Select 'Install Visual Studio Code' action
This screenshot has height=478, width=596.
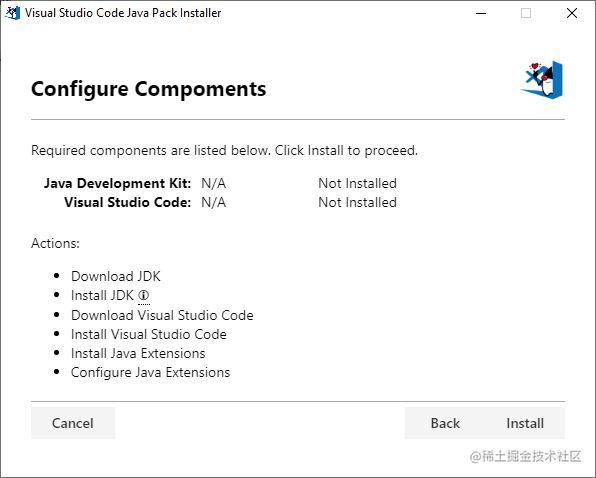click(x=149, y=334)
